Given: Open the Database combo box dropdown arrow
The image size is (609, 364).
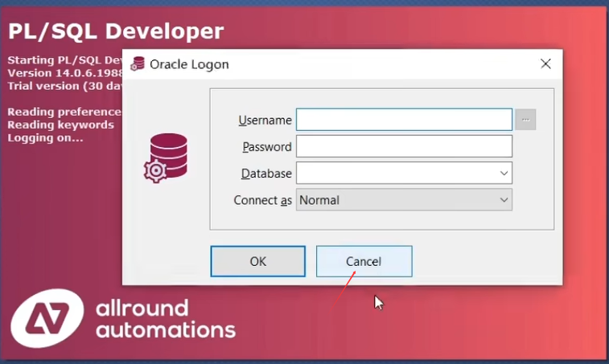Looking at the screenshot, I should click(504, 173).
